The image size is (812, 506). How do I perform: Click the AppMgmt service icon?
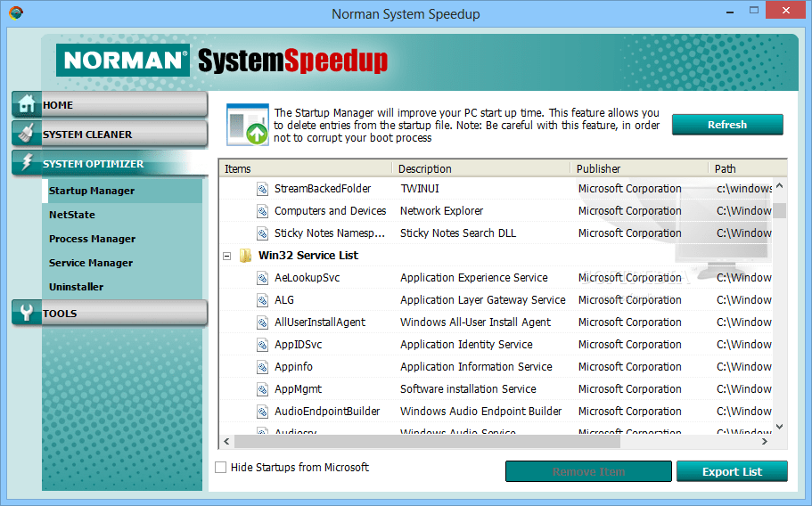[263, 389]
